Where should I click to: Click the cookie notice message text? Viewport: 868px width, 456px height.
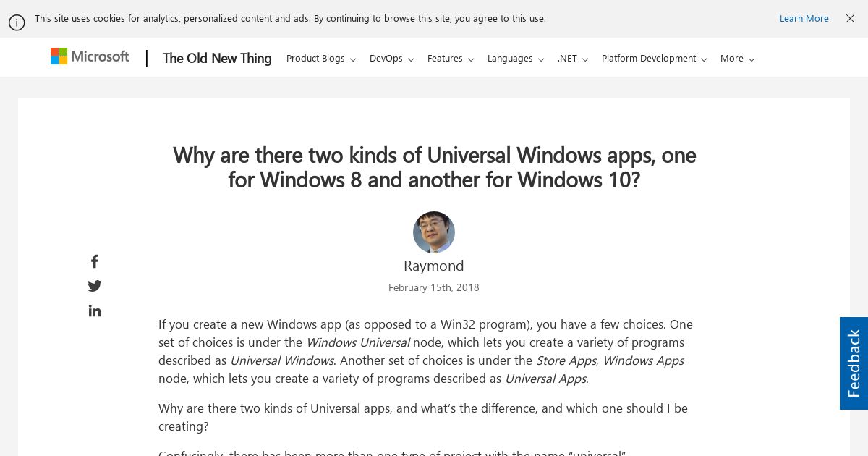pyautogui.click(x=290, y=19)
